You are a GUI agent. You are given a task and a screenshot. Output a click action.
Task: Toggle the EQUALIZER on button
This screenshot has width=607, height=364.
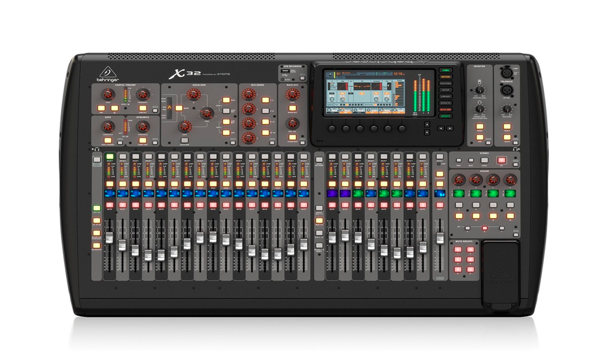(185, 141)
